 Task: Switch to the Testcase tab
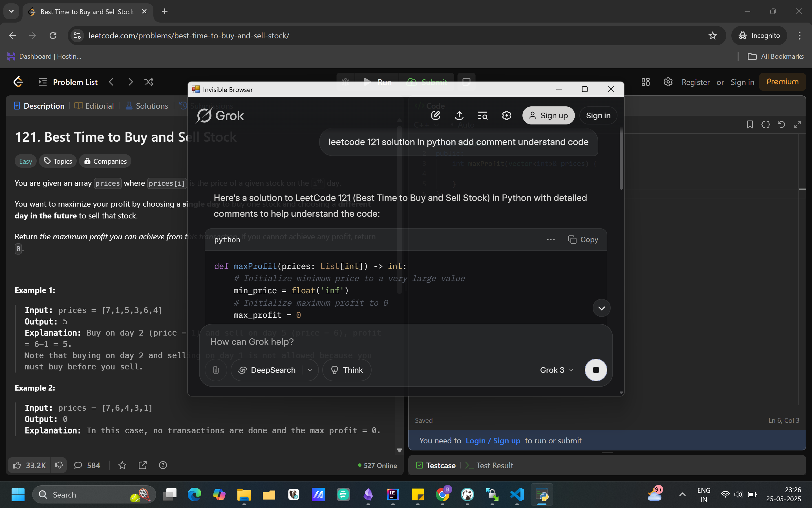[x=436, y=465]
